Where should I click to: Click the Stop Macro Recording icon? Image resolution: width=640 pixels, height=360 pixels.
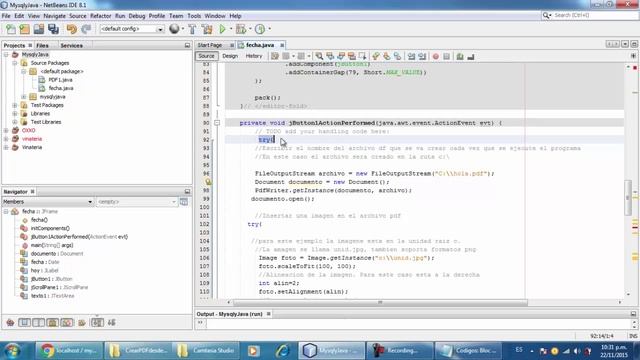447,56
